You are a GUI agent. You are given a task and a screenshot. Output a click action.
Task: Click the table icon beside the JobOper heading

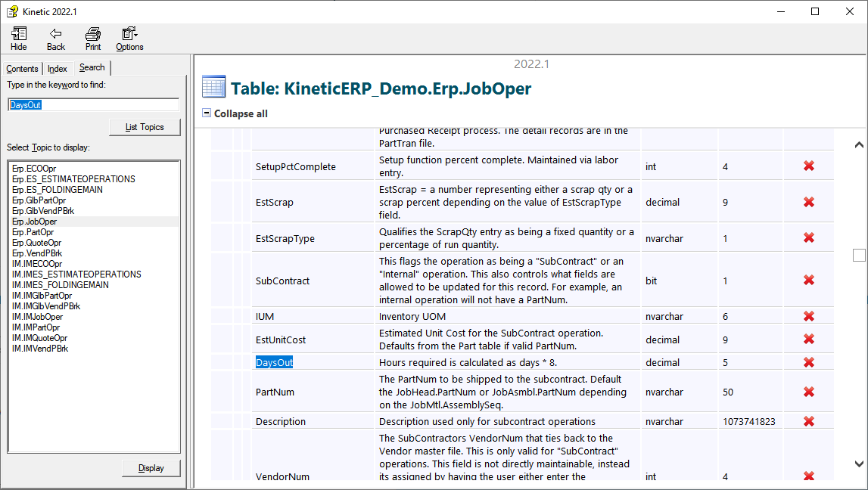[x=213, y=87]
